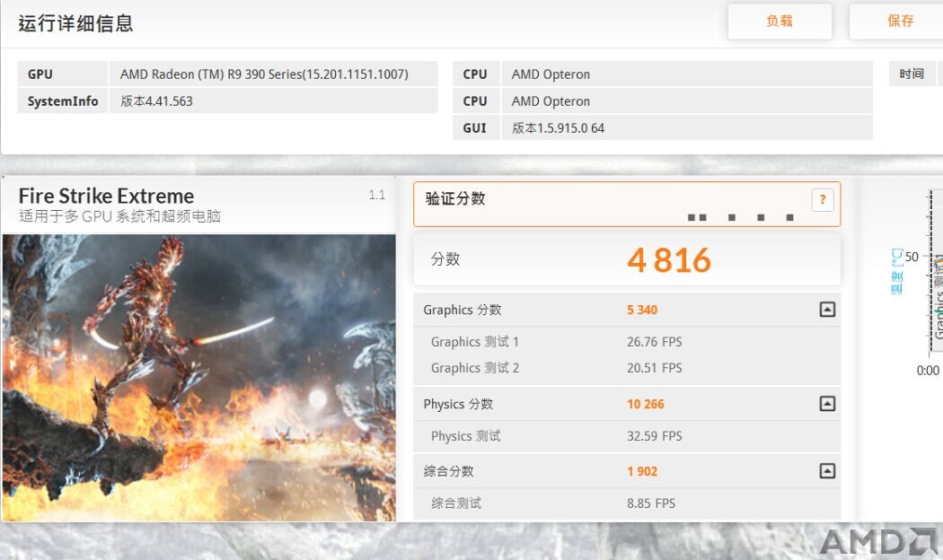
Task: Select the Physics score value 10 266
Action: [x=646, y=405]
